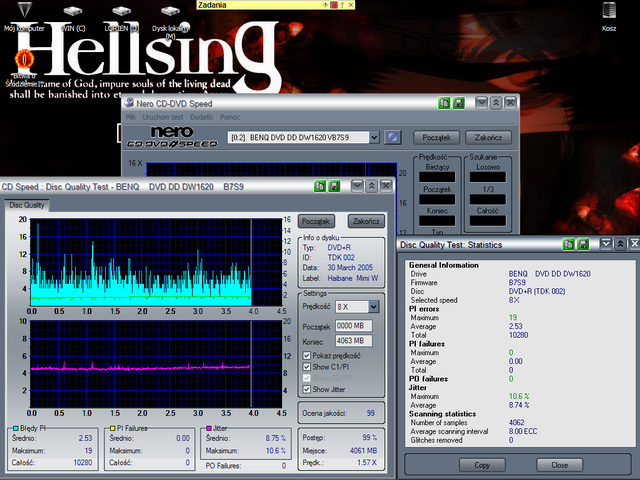
Task: Open the LORIEN (D) drive icon
Action: (122, 16)
